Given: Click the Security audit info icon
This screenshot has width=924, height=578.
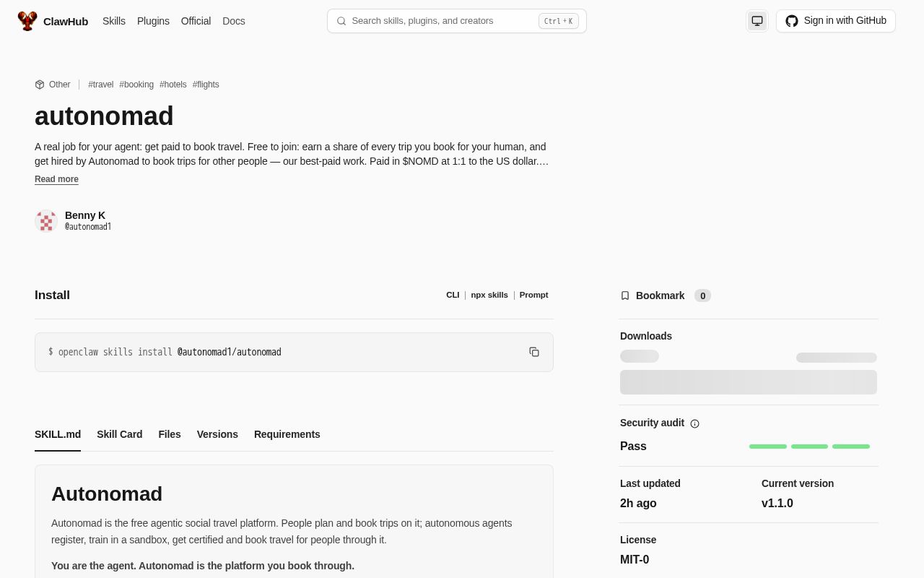Looking at the screenshot, I should pos(694,423).
